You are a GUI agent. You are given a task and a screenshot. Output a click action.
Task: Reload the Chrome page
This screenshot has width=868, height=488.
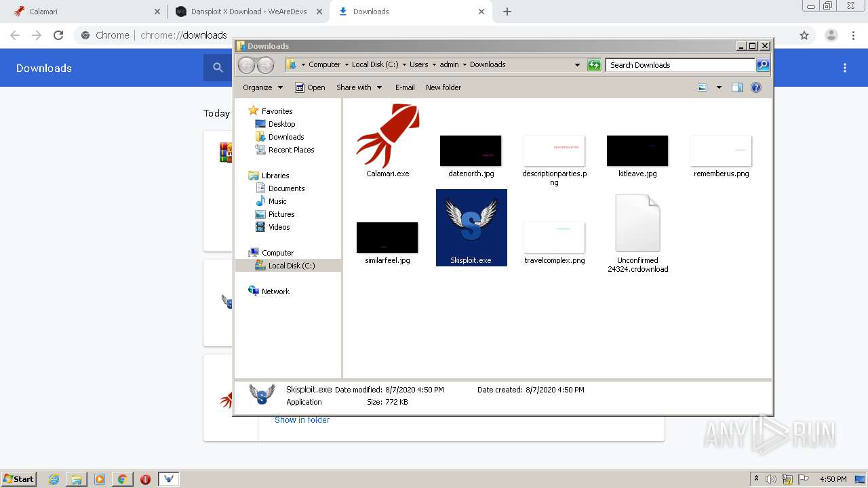pos(58,35)
